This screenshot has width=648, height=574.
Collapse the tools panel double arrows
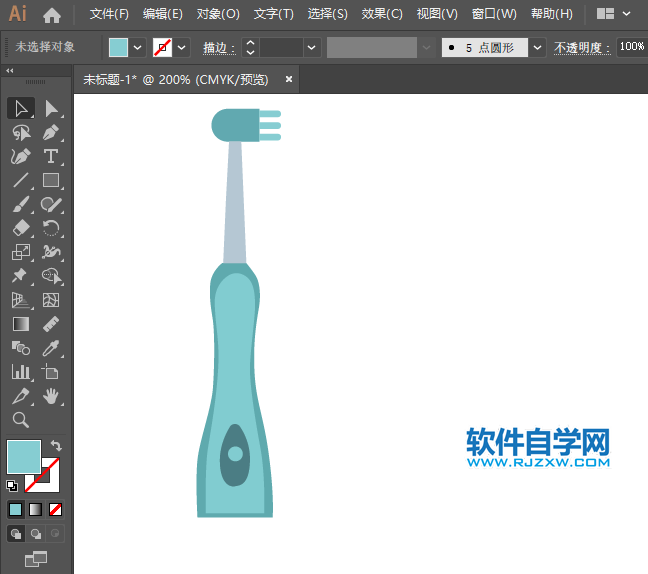10,71
